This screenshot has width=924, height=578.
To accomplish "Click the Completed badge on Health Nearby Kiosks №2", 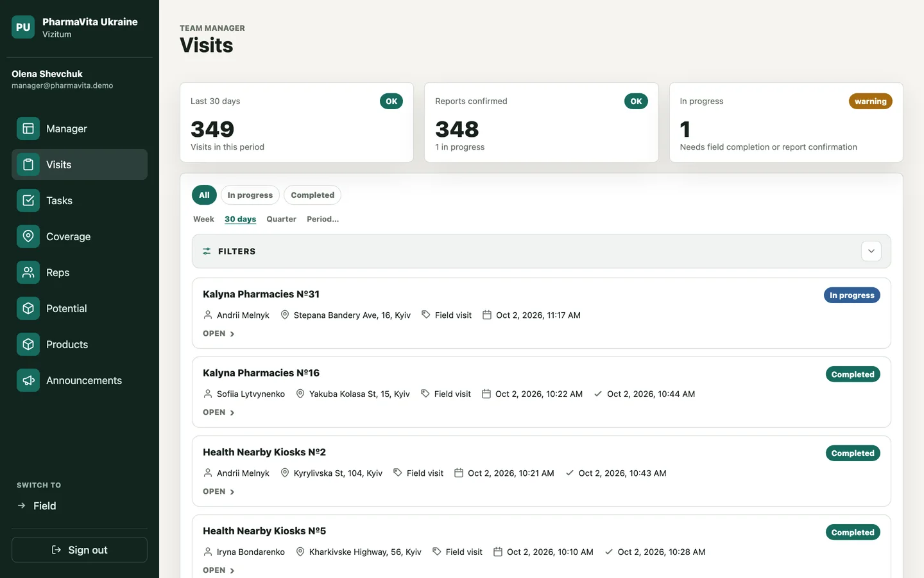I will [853, 453].
